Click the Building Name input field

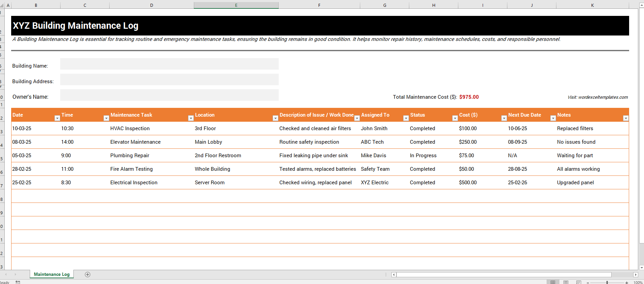click(x=169, y=64)
